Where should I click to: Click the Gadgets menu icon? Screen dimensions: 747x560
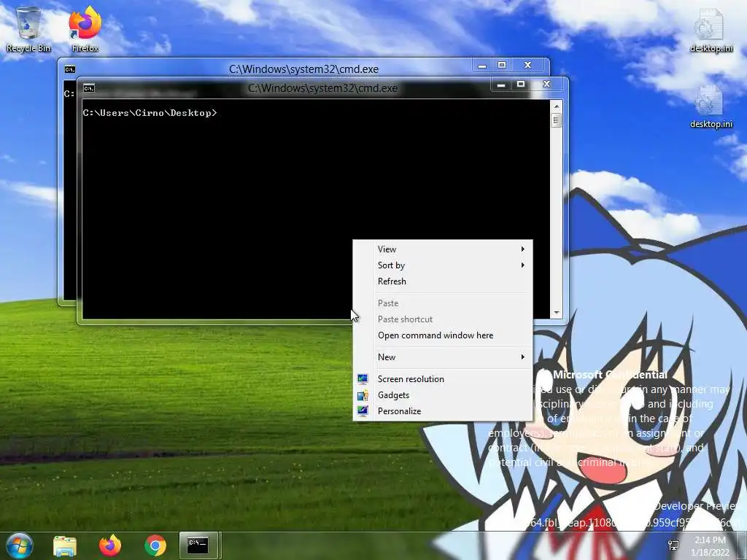363,395
